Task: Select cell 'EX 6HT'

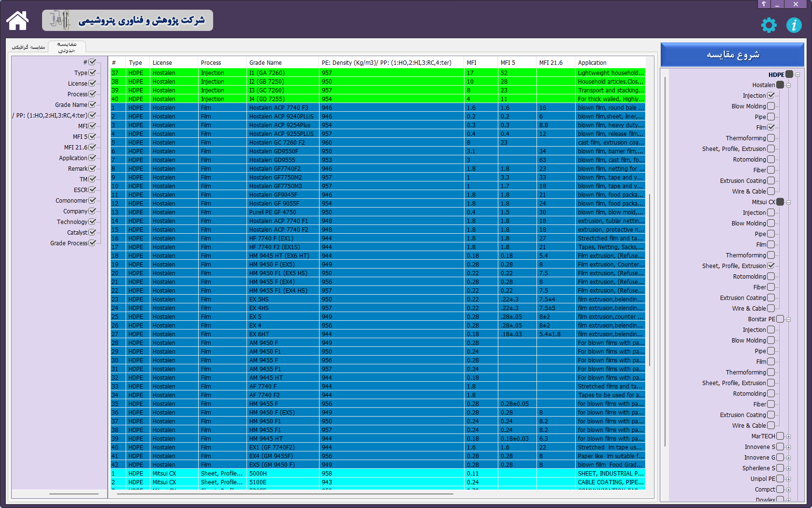Action: pos(283,334)
